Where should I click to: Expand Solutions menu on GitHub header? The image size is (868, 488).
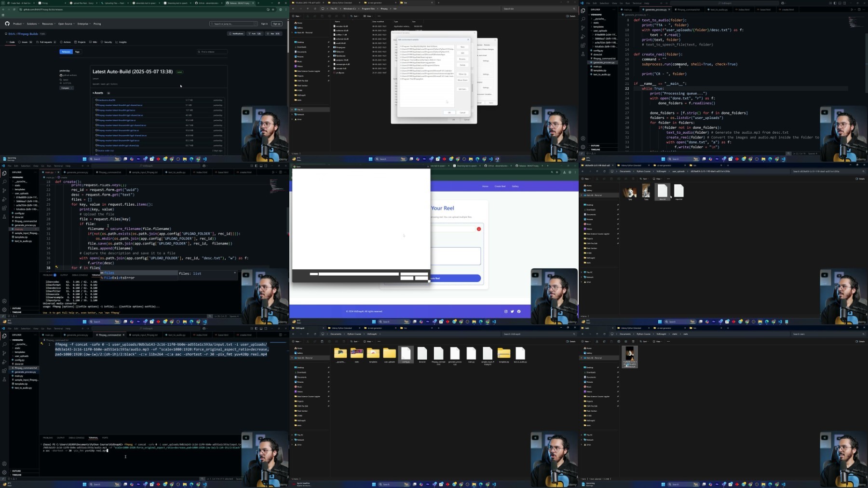click(x=33, y=24)
